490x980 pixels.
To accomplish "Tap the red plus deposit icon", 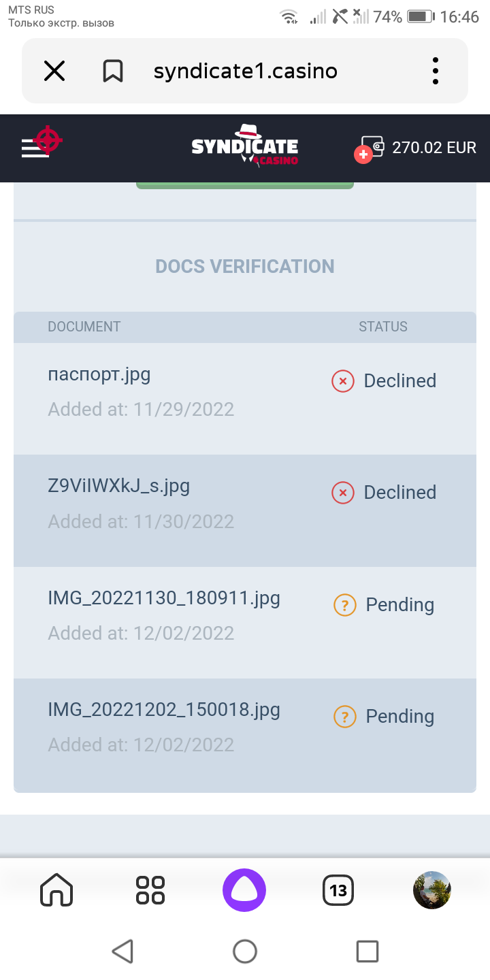I will click(363, 155).
